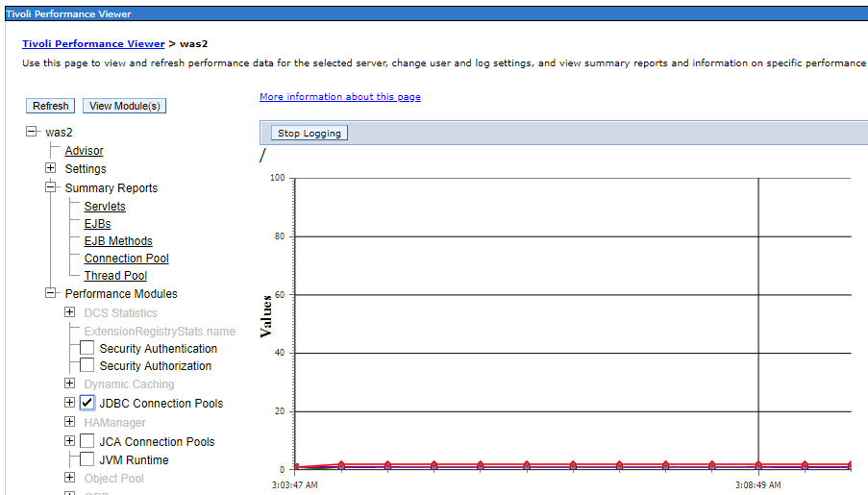Open the Servlets summary report

click(105, 207)
